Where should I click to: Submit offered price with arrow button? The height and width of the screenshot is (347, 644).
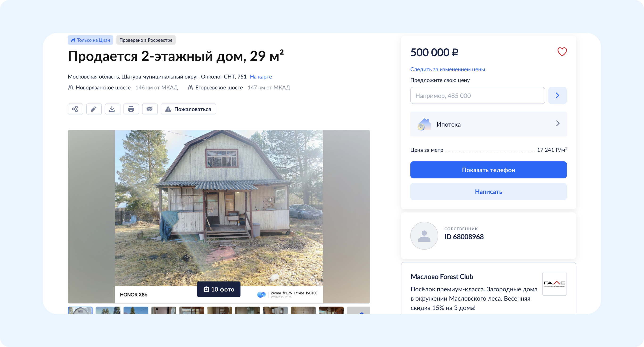click(x=557, y=95)
